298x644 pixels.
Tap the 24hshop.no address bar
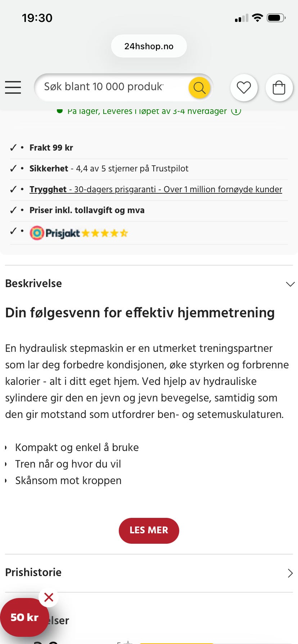[x=149, y=46]
